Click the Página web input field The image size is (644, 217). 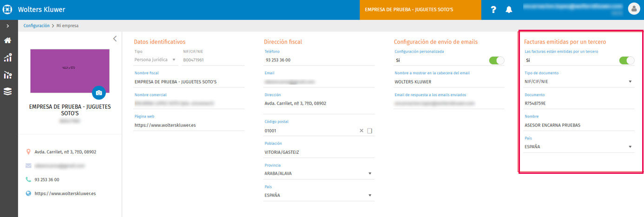tap(189, 125)
